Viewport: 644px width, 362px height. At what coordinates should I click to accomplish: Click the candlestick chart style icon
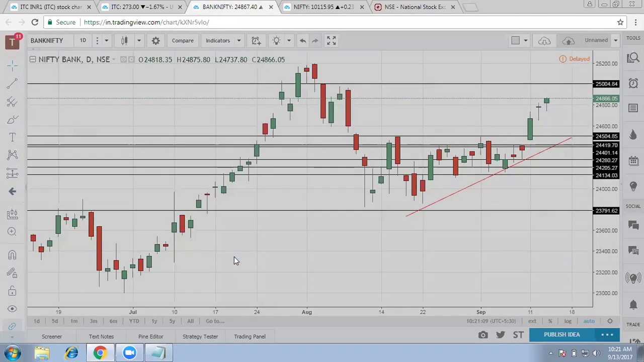tap(124, 41)
